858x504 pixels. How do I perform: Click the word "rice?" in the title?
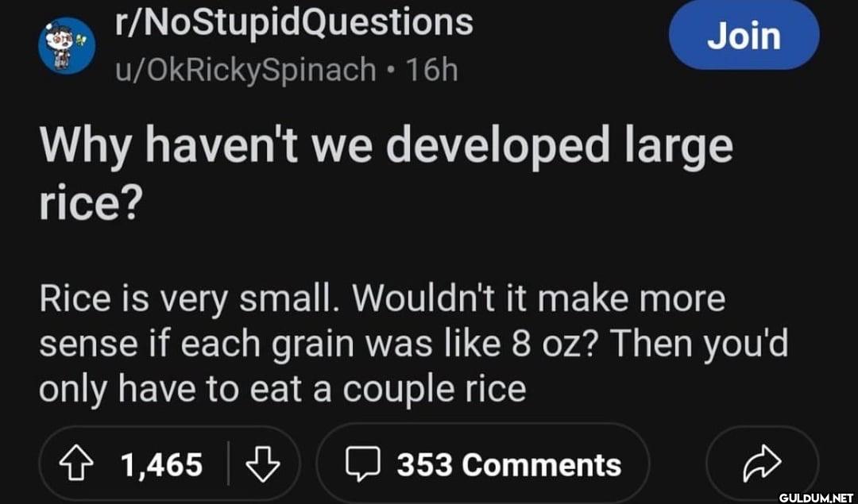pyautogui.click(x=90, y=204)
